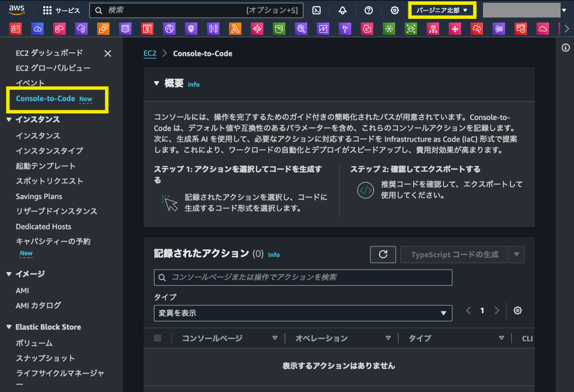Viewport: 574px width, 392px height.
Task: Open スポットリクエスト page
Action: click(50, 181)
